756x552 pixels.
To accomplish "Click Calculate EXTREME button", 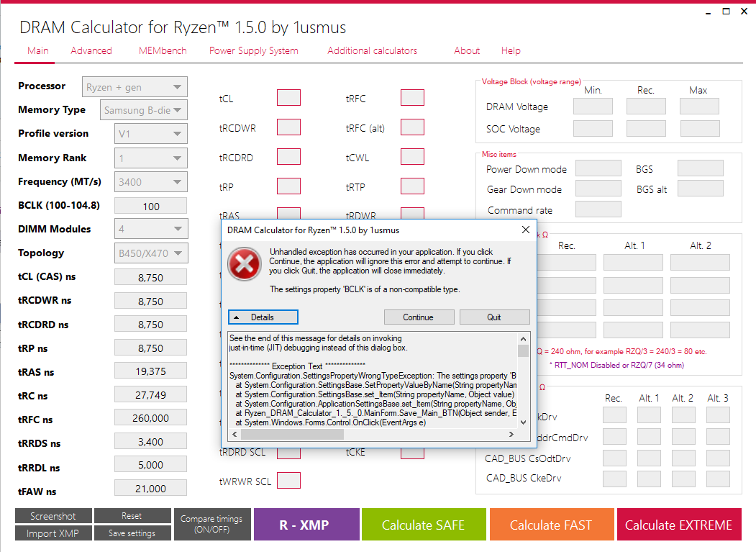I will point(679,524).
